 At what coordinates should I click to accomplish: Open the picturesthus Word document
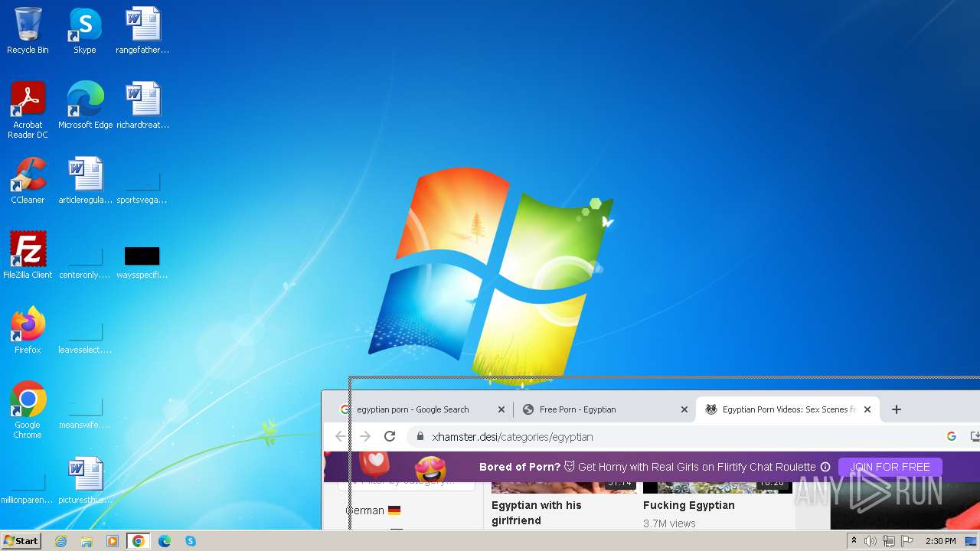tap(85, 481)
